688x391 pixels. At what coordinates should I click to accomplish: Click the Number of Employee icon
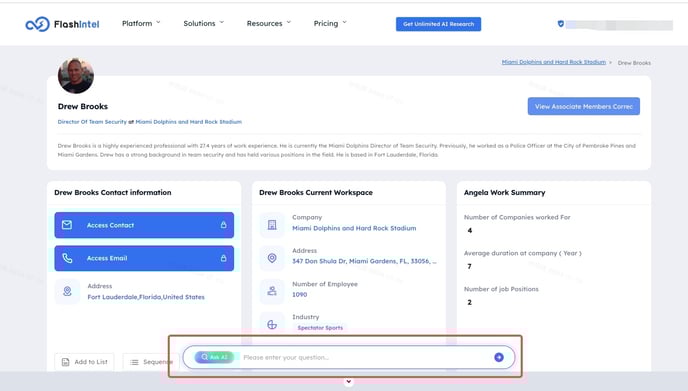point(272,291)
